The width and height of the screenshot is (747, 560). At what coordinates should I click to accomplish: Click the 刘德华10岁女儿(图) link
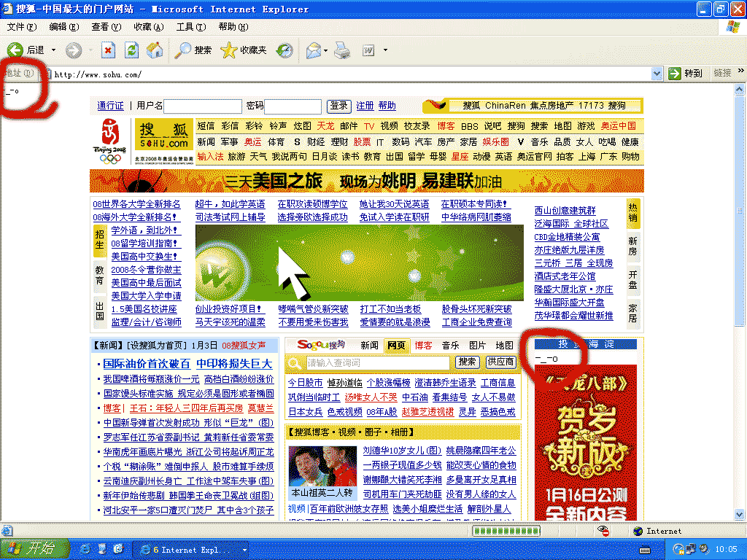tap(402, 451)
